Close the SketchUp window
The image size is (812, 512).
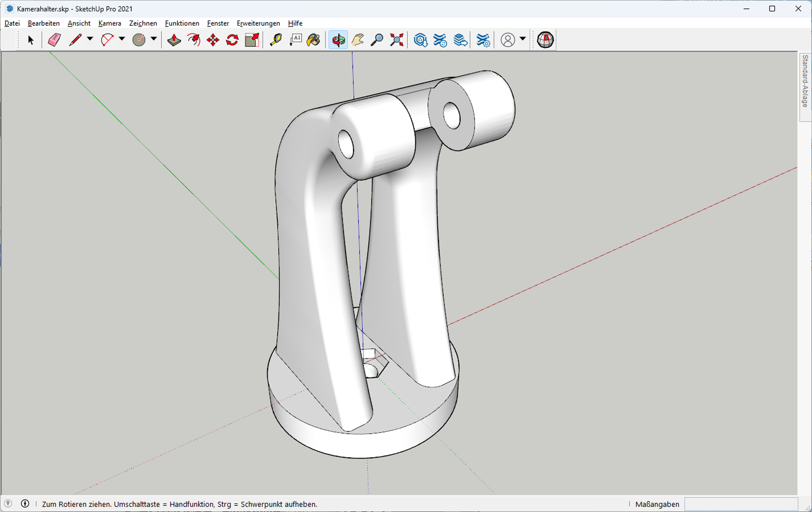click(x=798, y=8)
